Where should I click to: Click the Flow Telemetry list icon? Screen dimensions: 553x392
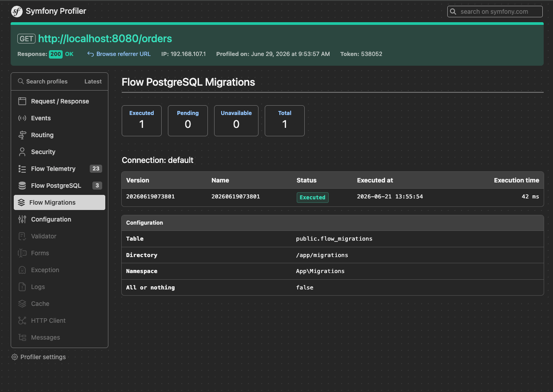22,169
